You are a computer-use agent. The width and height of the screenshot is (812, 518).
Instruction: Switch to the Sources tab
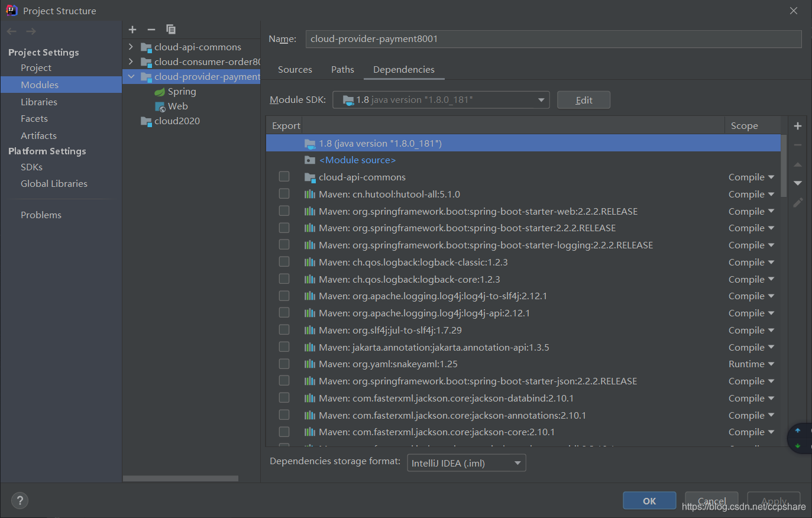point(295,70)
